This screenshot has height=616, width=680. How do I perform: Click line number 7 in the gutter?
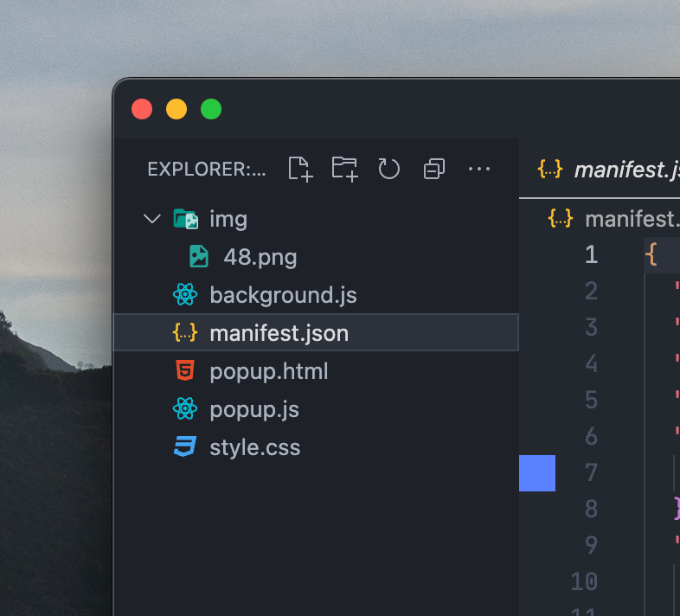[591, 472]
